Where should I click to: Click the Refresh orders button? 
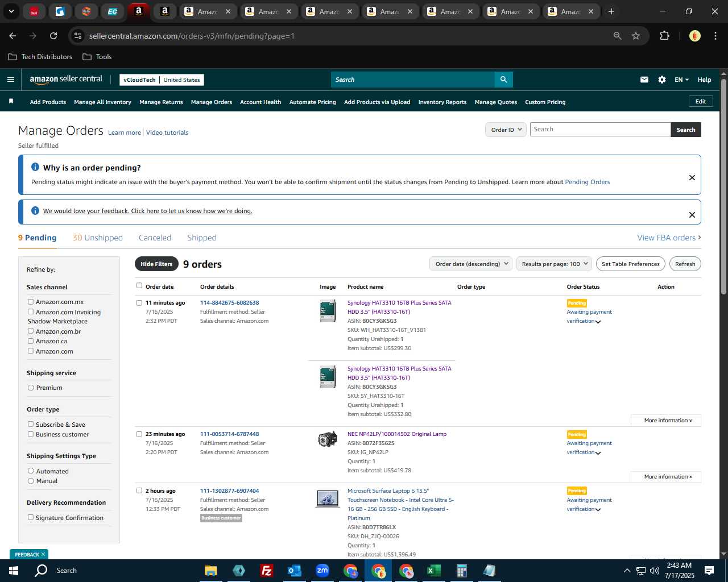click(685, 264)
